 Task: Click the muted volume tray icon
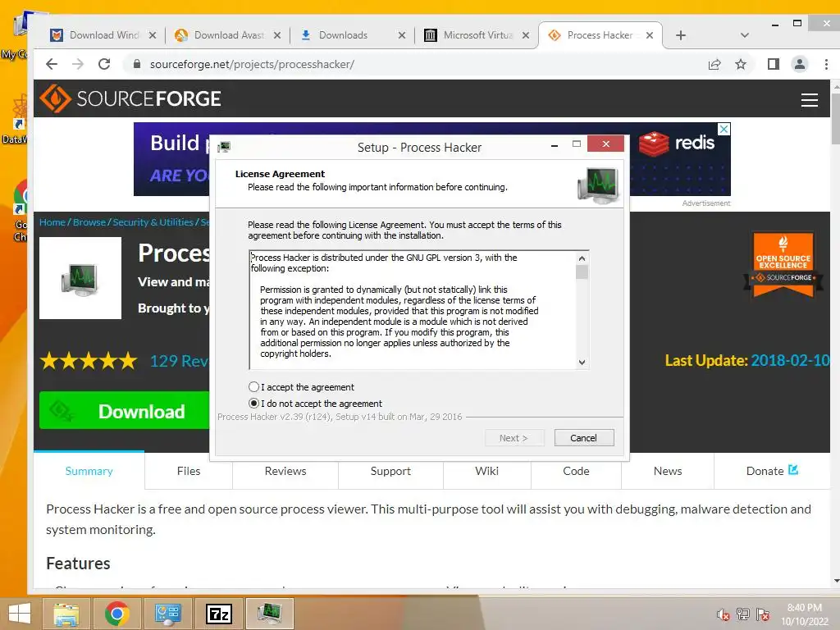pos(724,614)
